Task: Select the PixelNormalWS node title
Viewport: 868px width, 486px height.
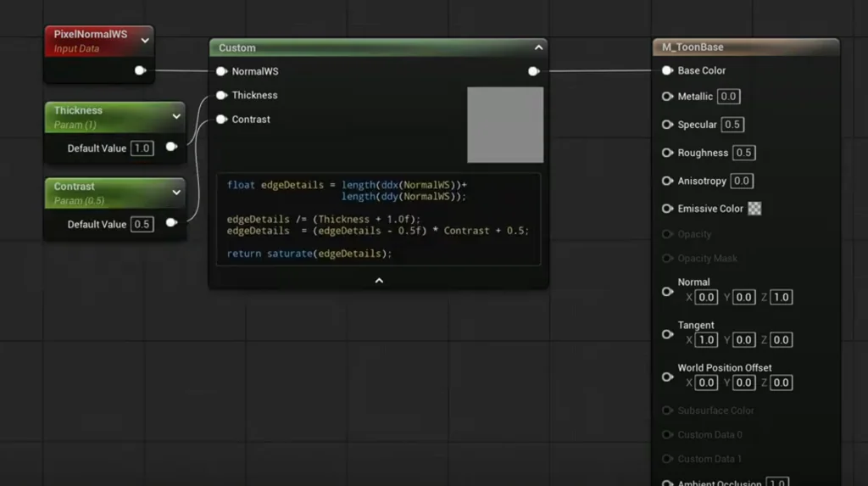Action: [x=90, y=34]
